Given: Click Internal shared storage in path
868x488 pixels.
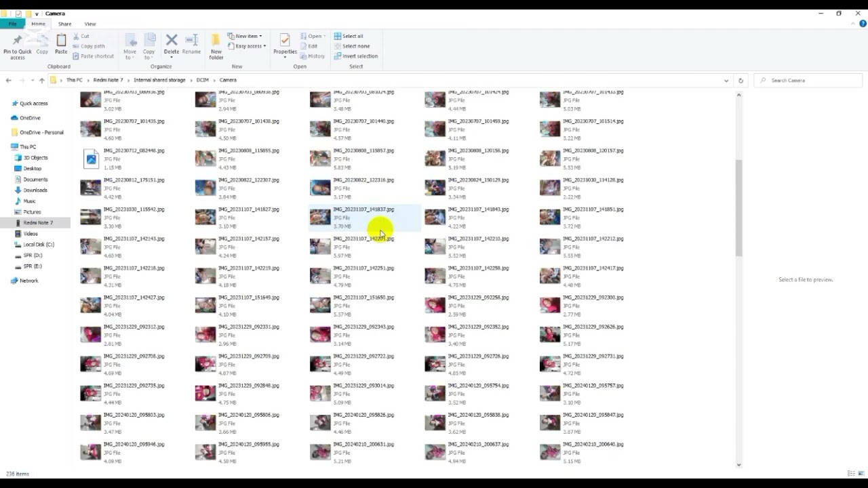Looking at the screenshot, I should pyautogui.click(x=159, y=80).
